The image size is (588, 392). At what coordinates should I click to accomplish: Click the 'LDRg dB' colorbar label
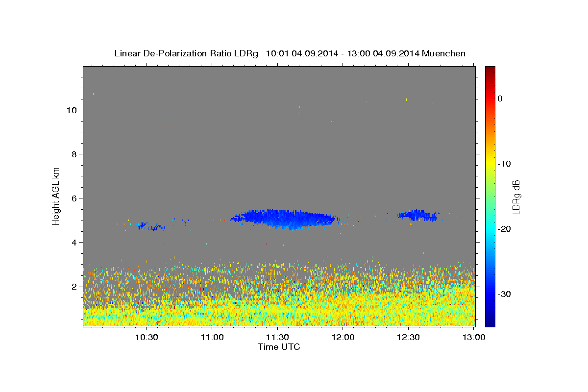point(516,197)
